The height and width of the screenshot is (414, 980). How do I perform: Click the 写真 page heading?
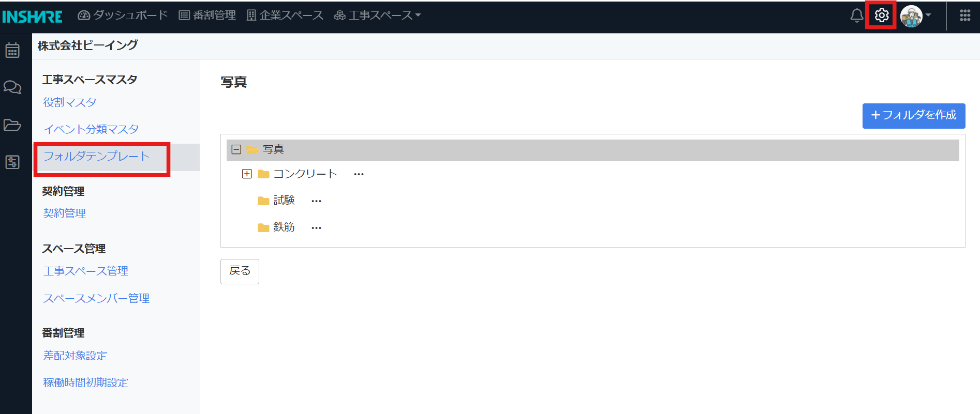234,82
